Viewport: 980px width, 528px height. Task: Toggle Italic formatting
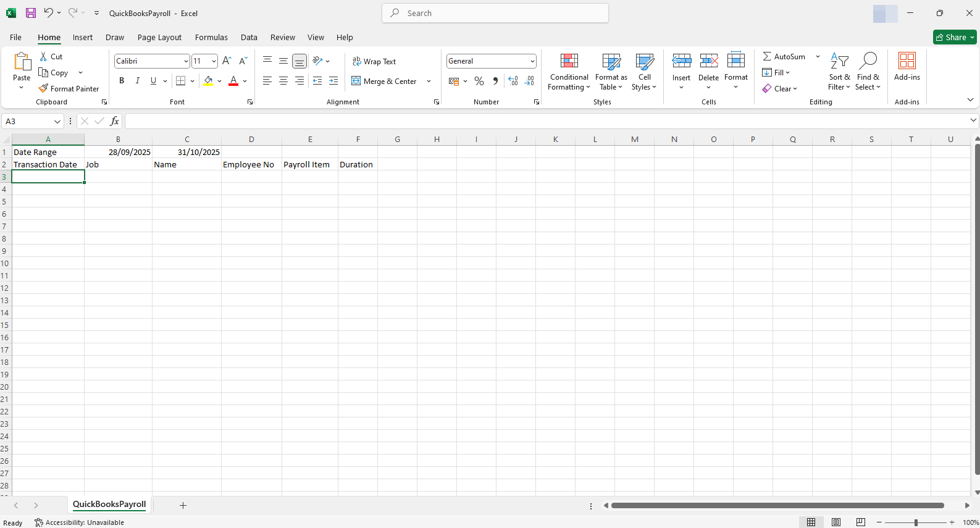[x=138, y=81]
